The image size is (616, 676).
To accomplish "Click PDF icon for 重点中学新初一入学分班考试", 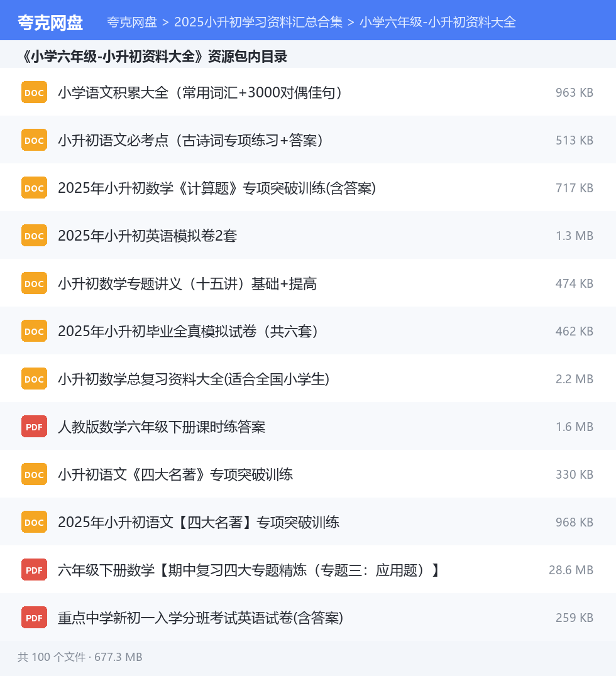I will click(34, 618).
